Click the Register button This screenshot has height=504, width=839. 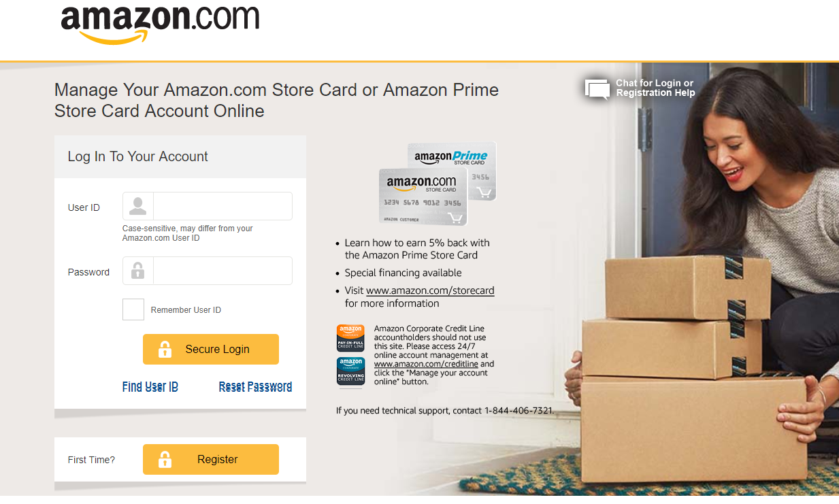tap(211, 460)
